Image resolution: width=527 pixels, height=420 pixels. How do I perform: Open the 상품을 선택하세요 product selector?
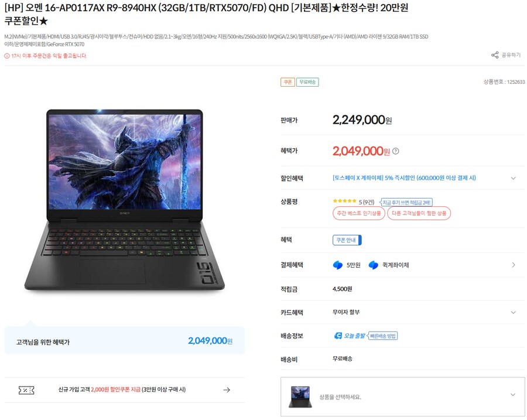coord(403,397)
